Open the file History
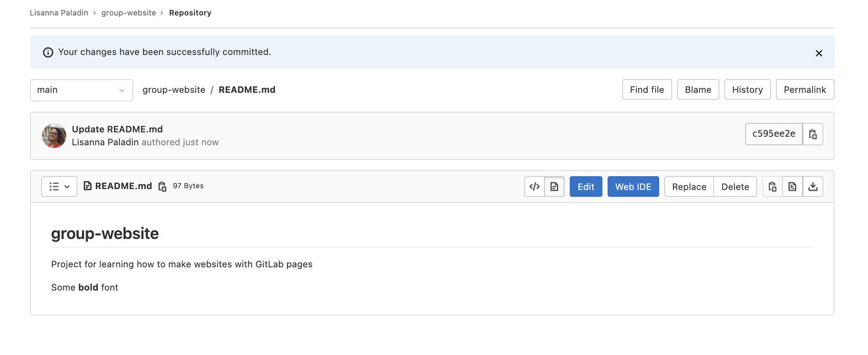Screen dimensions: 868x355 [x=747, y=89]
